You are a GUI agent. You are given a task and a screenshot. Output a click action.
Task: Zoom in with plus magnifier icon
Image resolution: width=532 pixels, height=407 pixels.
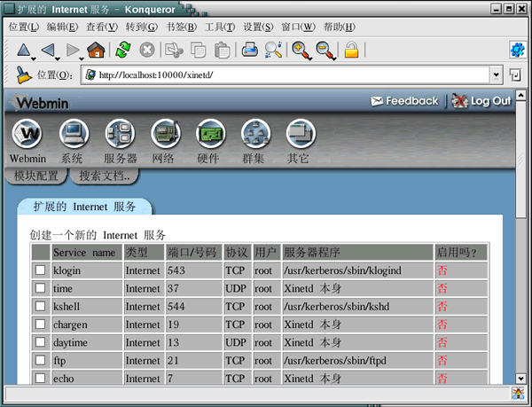[x=300, y=50]
